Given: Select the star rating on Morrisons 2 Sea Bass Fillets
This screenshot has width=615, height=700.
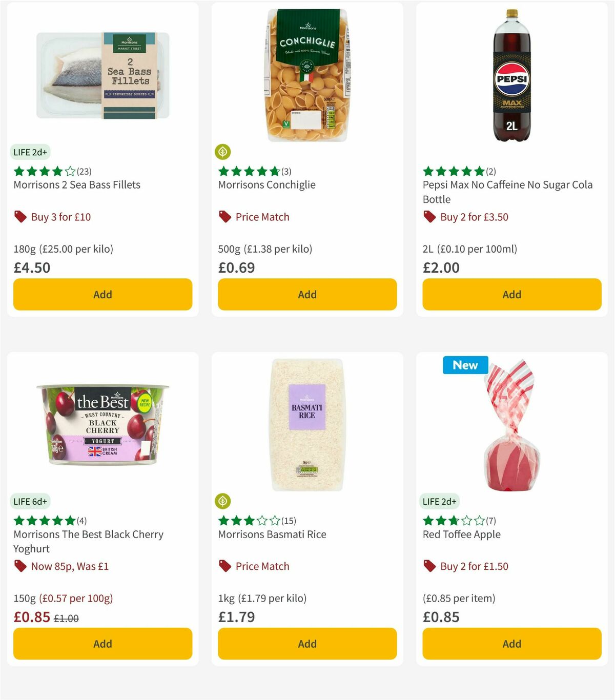Looking at the screenshot, I should point(44,171).
